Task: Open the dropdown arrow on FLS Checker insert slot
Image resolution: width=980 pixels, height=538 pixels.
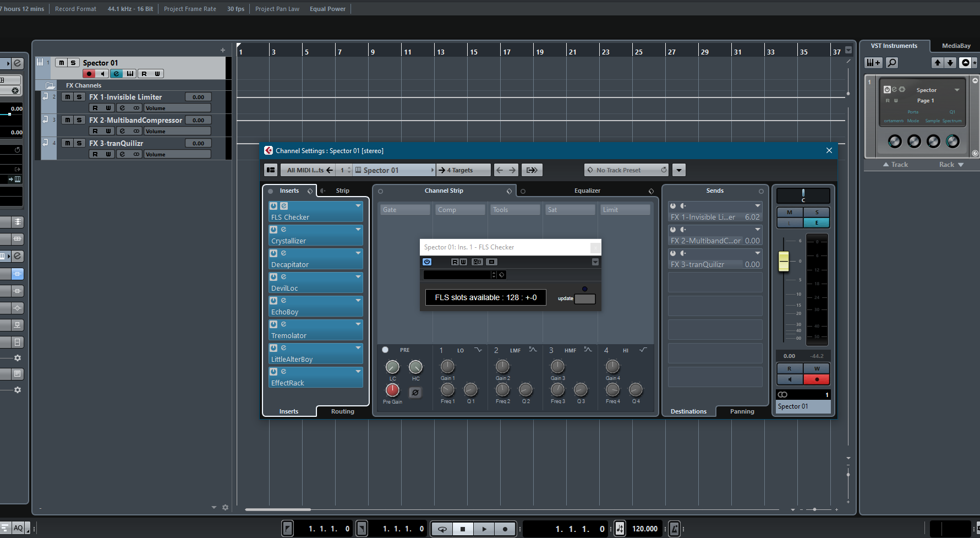Action: tap(358, 206)
